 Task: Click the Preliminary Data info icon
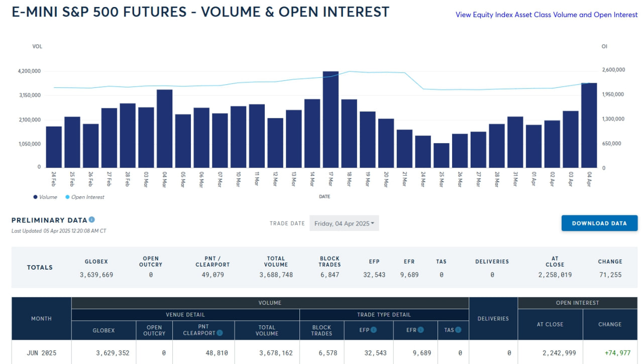(x=91, y=220)
